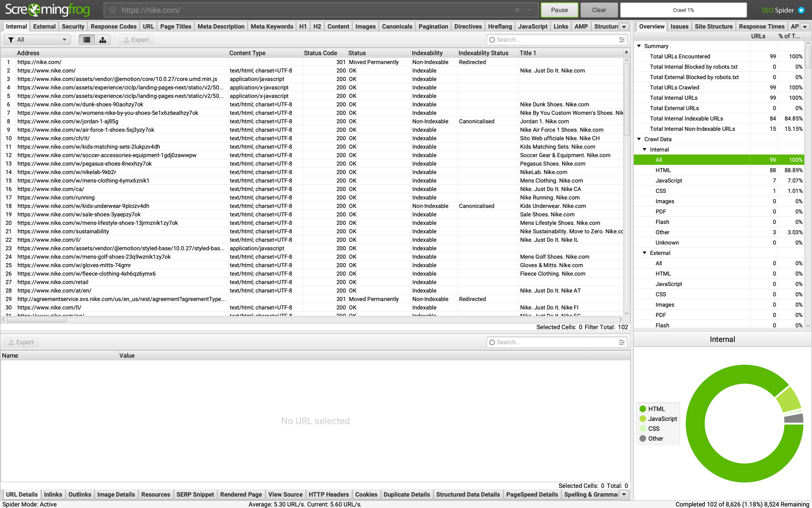Open the Response Codes tab
This screenshot has width=812, height=508.
click(x=113, y=26)
